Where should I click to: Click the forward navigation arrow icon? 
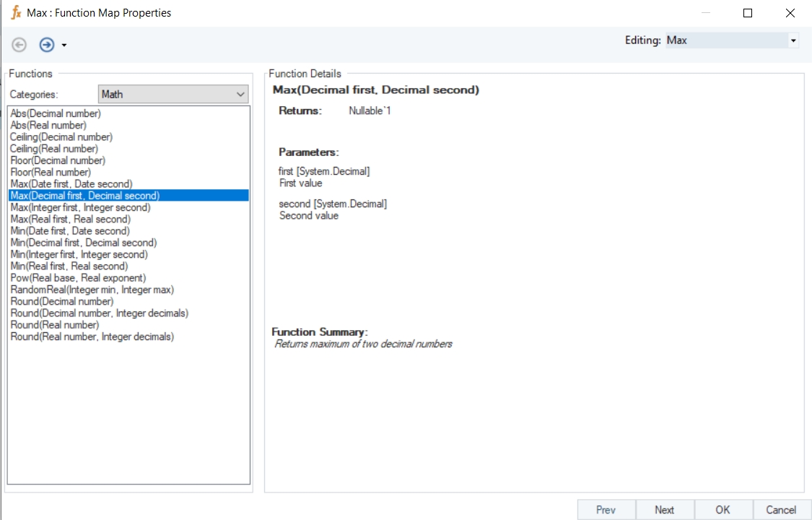point(47,45)
